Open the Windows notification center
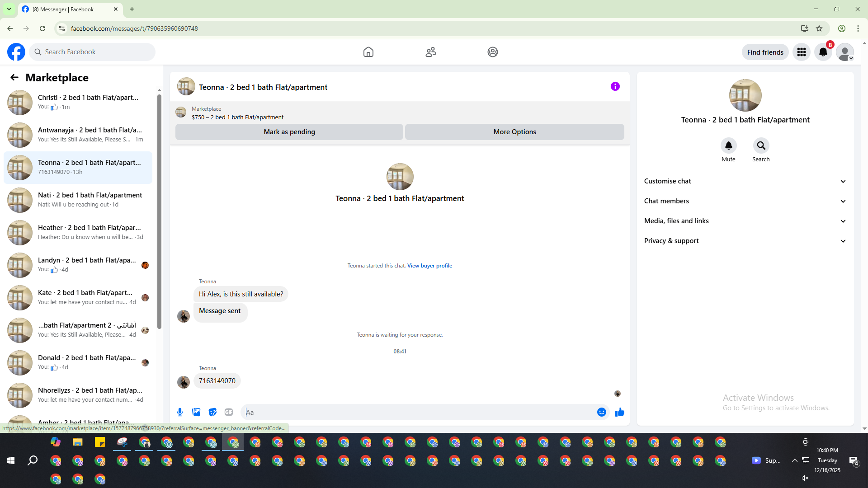This screenshot has height=488, width=868. click(x=854, y=460)
